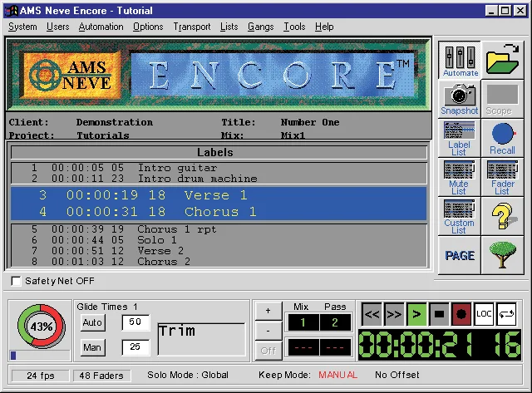Image resolution: width=532 pixels, height=393 pixels.
Task: Open the Recall knob function
Action: point(502,138)
